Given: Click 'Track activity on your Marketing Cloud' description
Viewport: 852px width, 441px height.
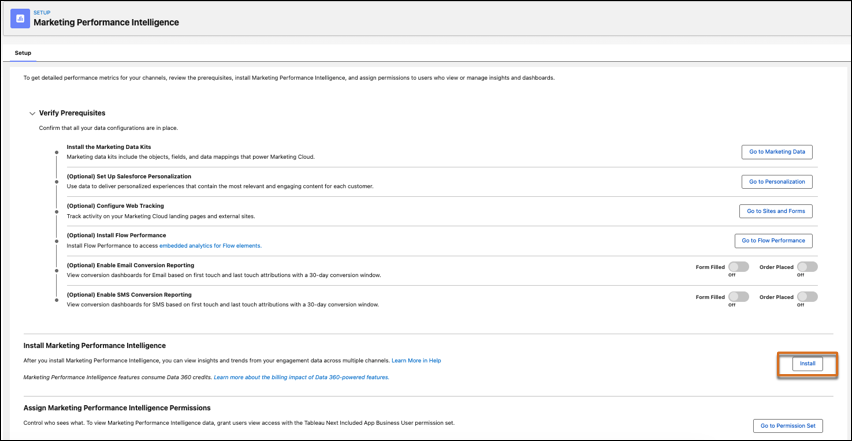Looking at the screenshot, I should pos(161,216).
